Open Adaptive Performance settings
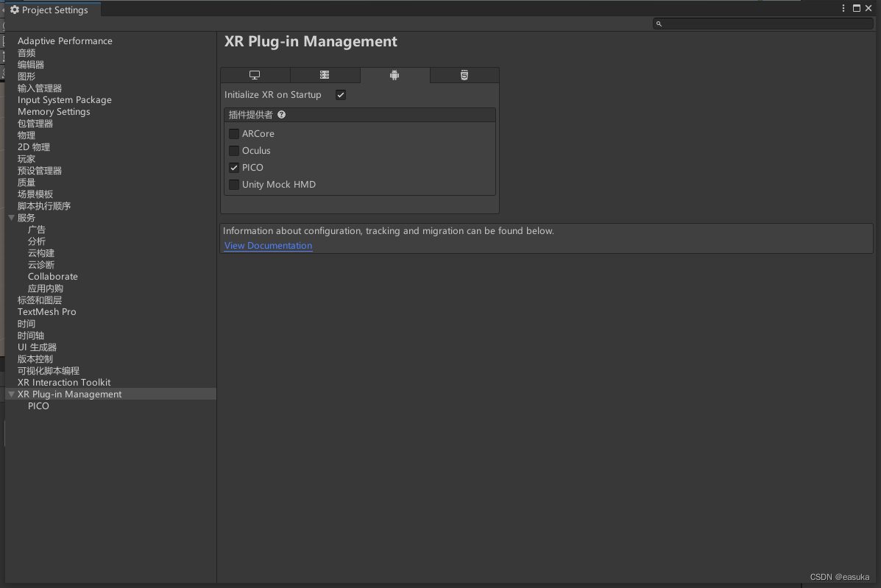 click(x=65, y=41)
